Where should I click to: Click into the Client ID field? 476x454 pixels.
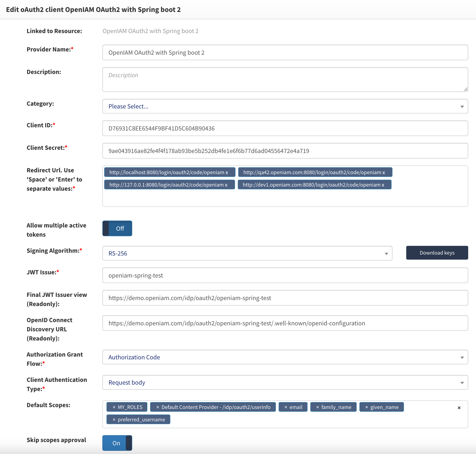pyautogui.click(x=285, y=128)
